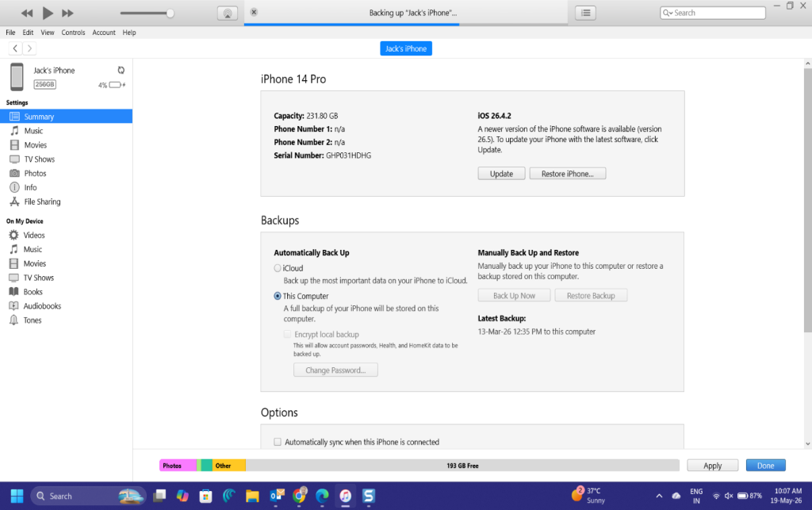Open the Controls menu
Viewport: 812px width, 510px height.
pyautogui.click(x=73, y=32)
